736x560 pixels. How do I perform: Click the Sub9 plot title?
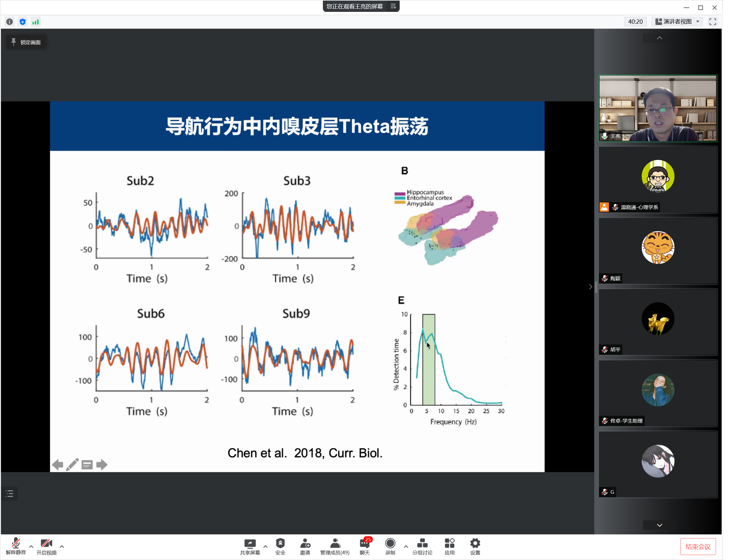point(296,313)
